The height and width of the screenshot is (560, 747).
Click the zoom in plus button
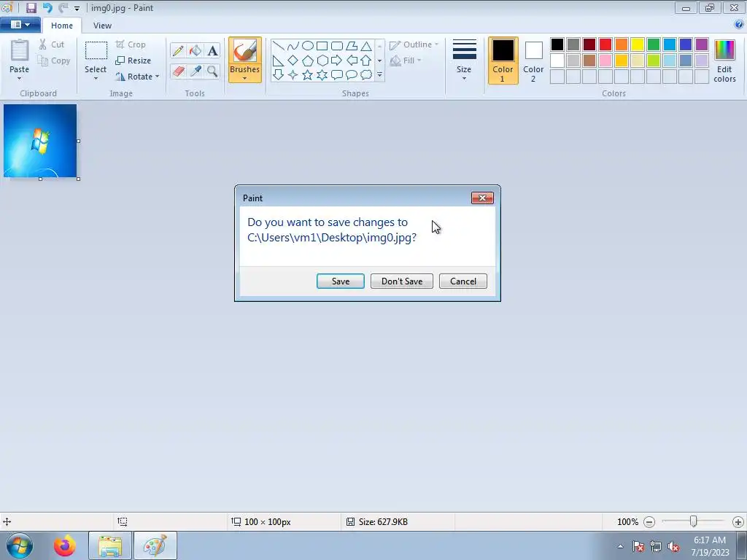coord(738,522)
